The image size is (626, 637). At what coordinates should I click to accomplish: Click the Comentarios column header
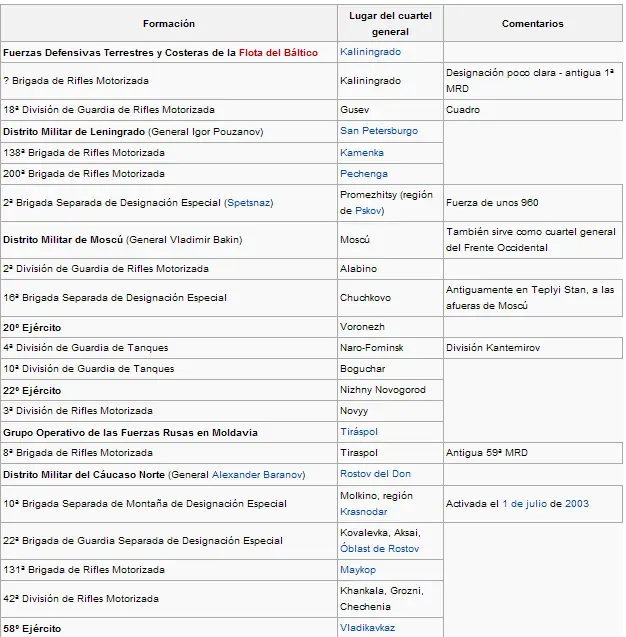533,24
